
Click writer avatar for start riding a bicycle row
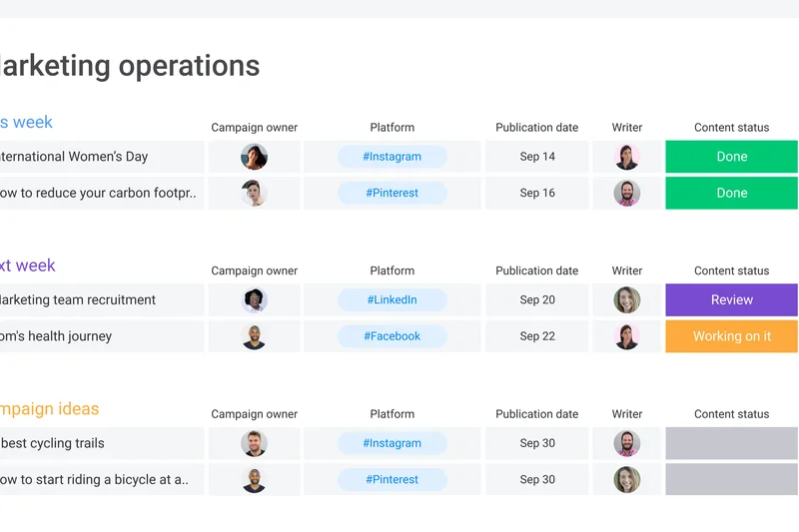point(627,479)
